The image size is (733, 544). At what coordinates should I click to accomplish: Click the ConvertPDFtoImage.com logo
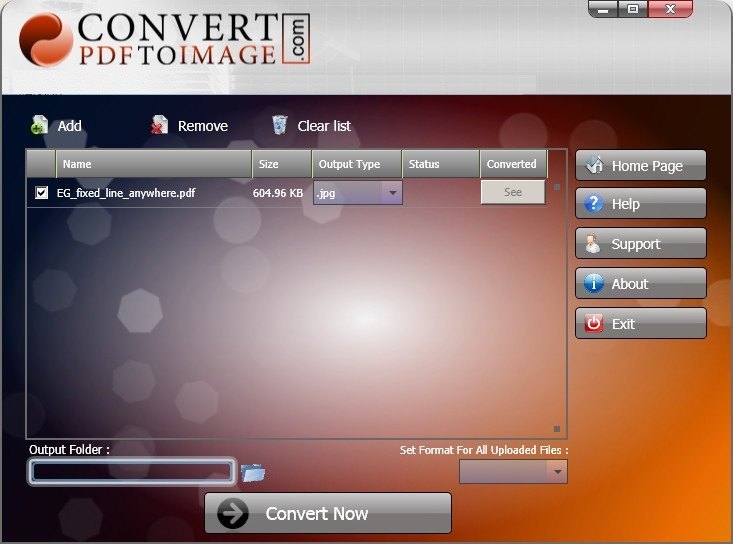click(x=164, y=39)
